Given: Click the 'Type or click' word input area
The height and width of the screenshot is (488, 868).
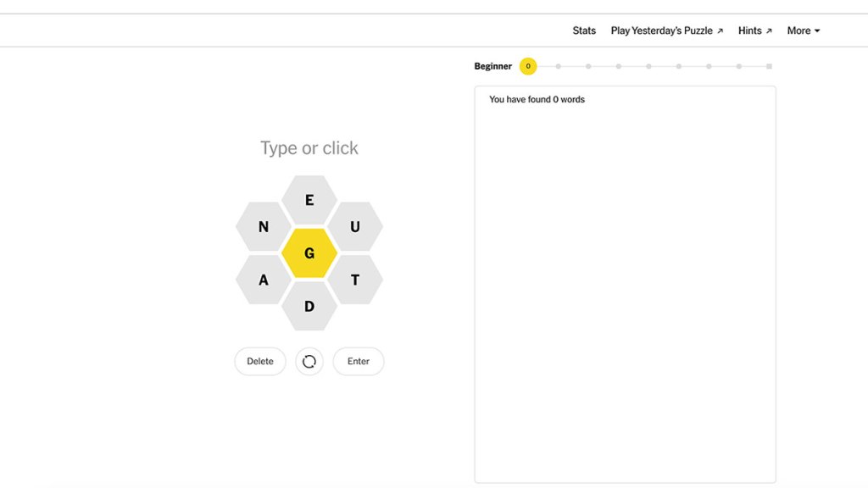Looking at the screenshot, I should [309, 148].
